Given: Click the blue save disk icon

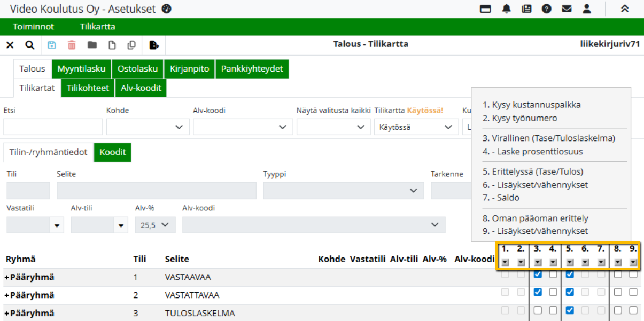Looking at the screenshot, I should pyautogui.click(x=52, y=45).
